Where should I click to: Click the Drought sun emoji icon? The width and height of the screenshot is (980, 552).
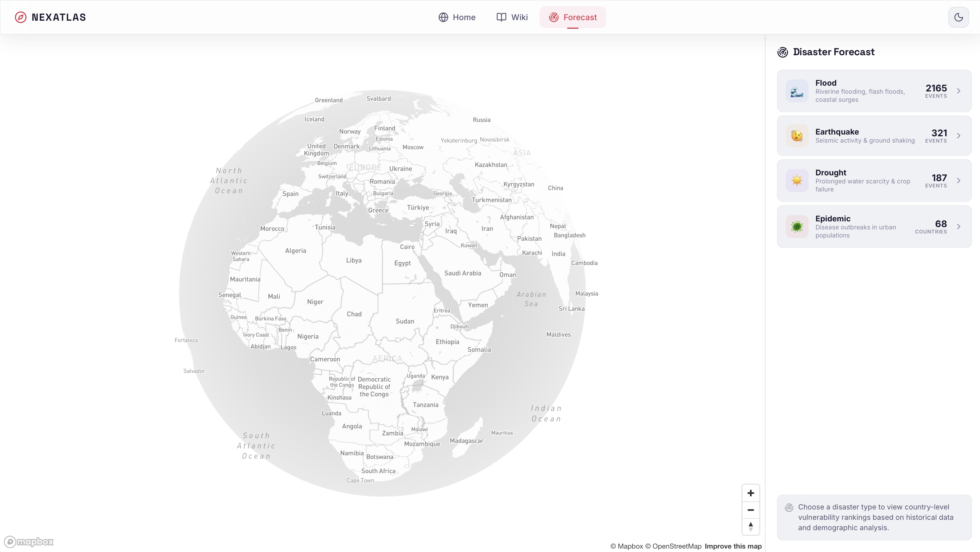coord(797,181)
